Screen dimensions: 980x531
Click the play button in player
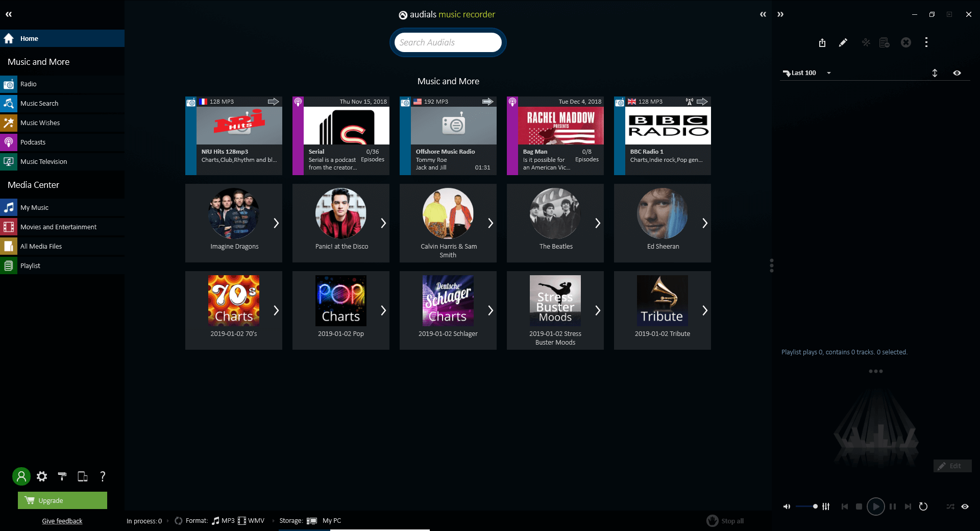coord(876,506)
